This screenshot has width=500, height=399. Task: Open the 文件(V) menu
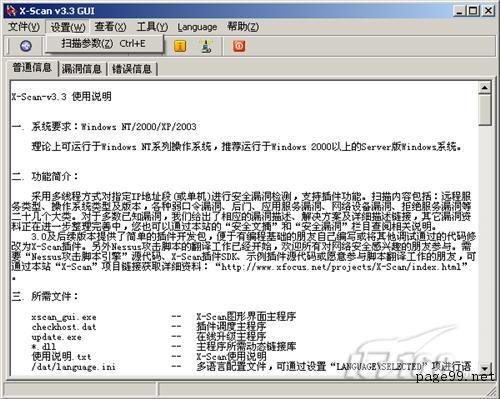point(24,27)
